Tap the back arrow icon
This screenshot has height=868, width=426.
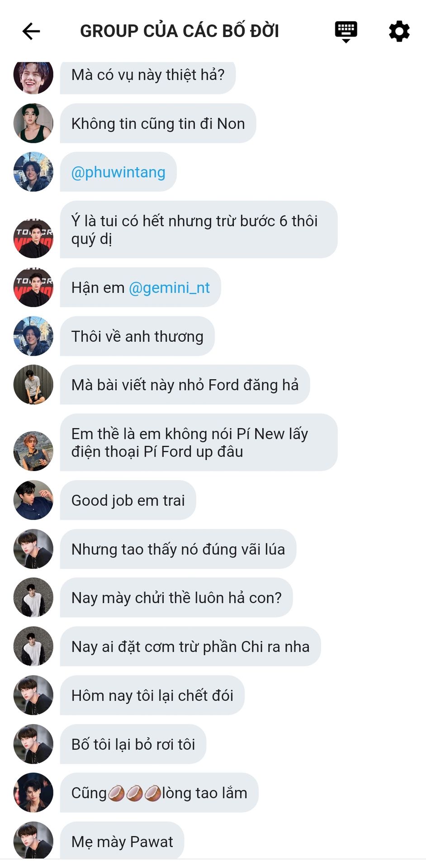pos(31,31)
